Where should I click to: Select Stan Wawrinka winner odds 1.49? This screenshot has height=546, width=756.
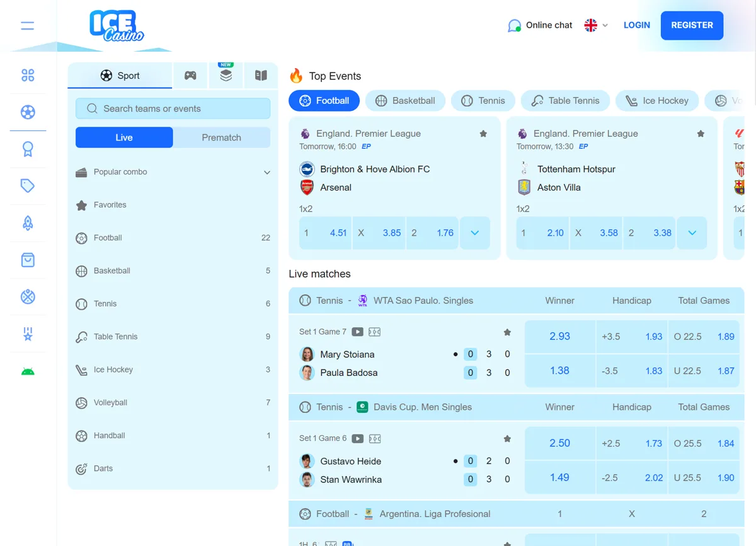point(559,477)
